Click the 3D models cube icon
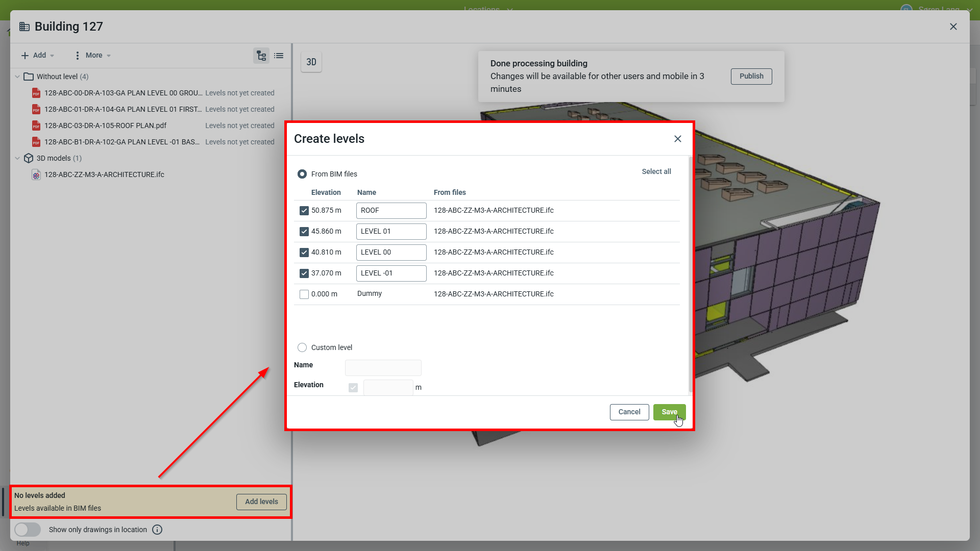The image size is (980, 551). click(29, 158)
